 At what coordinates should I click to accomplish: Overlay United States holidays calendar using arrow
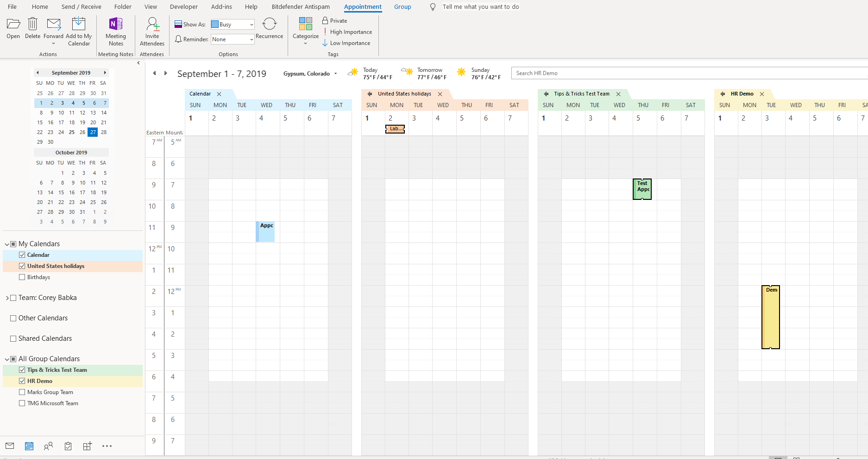point(370,94)
